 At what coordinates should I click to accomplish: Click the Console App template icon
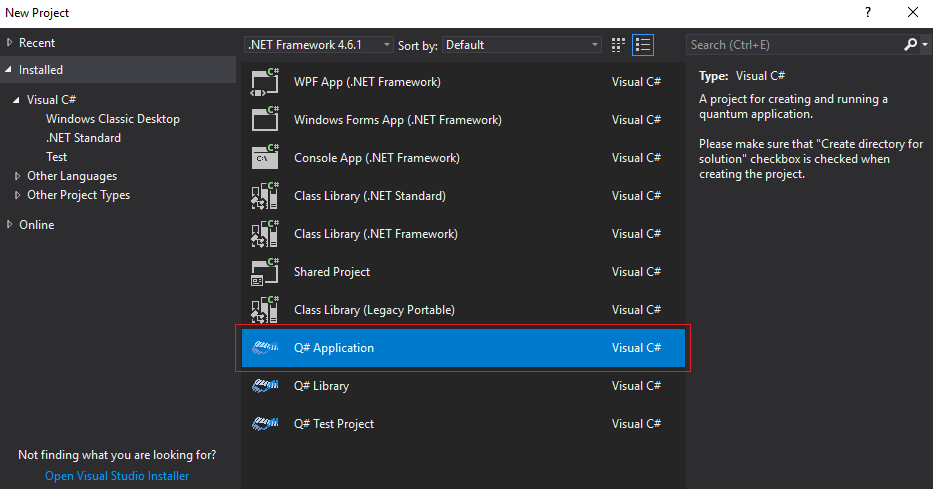coord(265,158)
